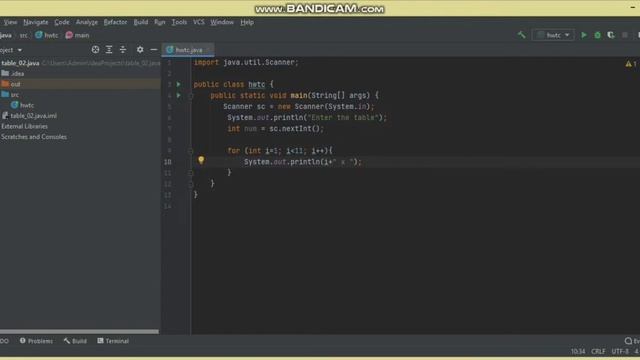
Task: Open Project panel settings gear
Action: point(140,49)
